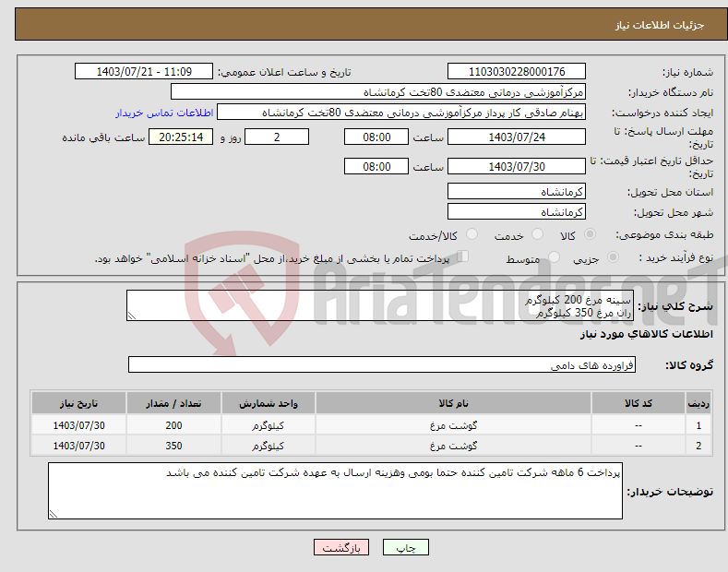Click date 1403/07/30 in row 1
Image resolution: width=728 pixels, height=572 pixels.
79,425
